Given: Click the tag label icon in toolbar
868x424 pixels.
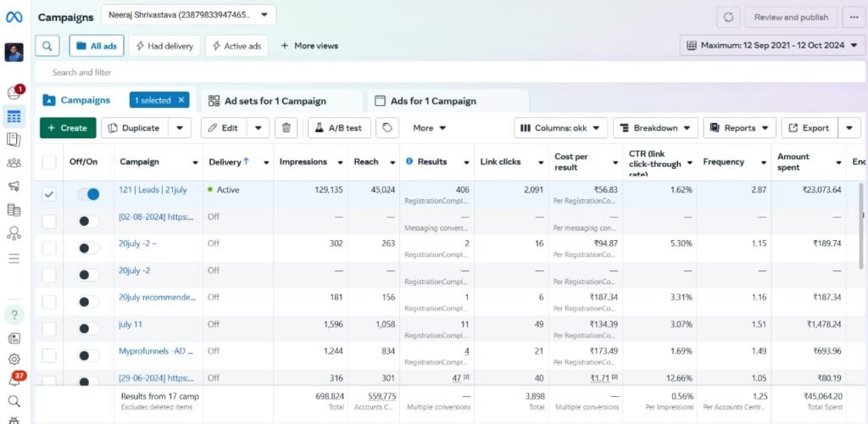Looking at the screenshot, I should tap(387, 128).
